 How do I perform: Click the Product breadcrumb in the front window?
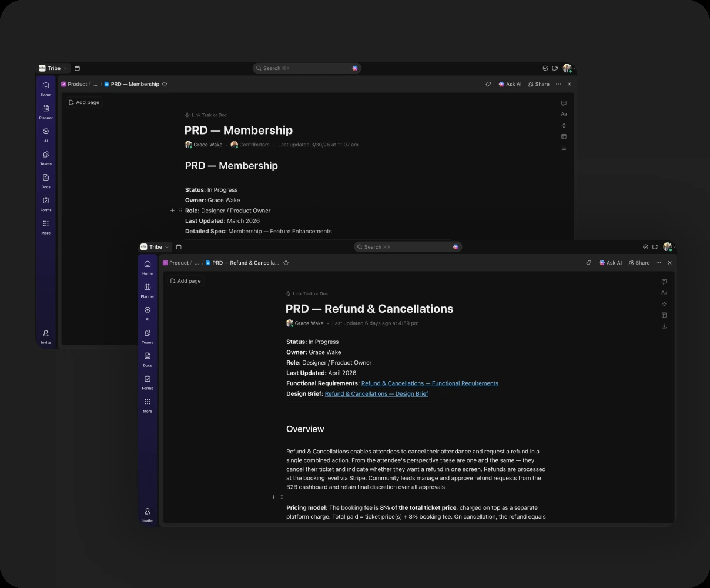coord(179,263)
